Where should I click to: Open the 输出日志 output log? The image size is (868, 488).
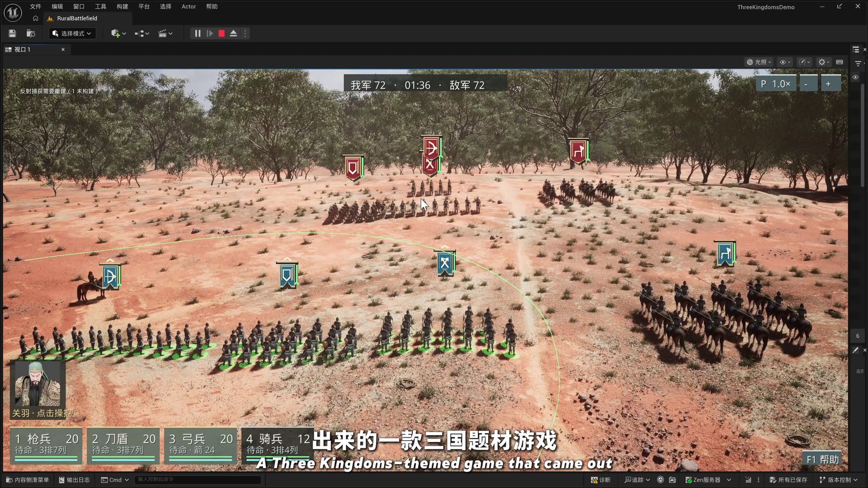click(x=74, y=480)
